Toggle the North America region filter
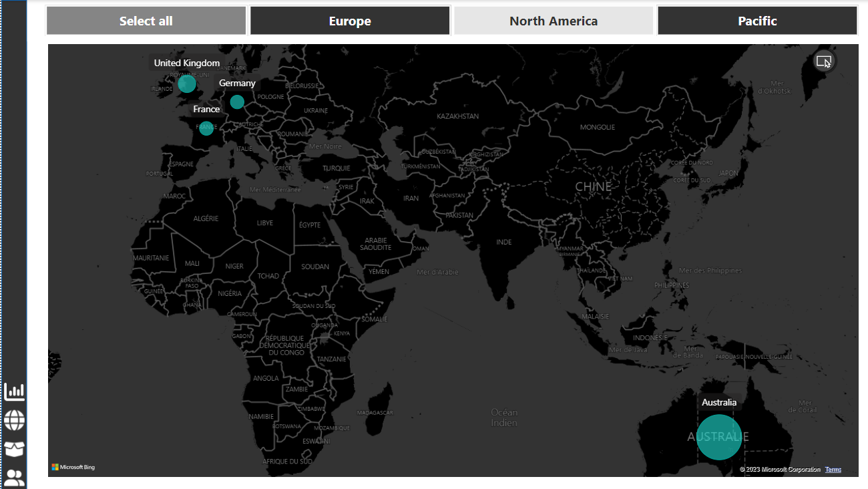 pos(553,20)
